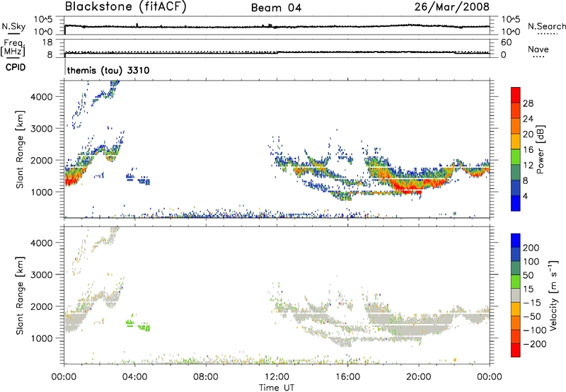Click the orange 24 dB Power colorbar segment

click(516, 126)
